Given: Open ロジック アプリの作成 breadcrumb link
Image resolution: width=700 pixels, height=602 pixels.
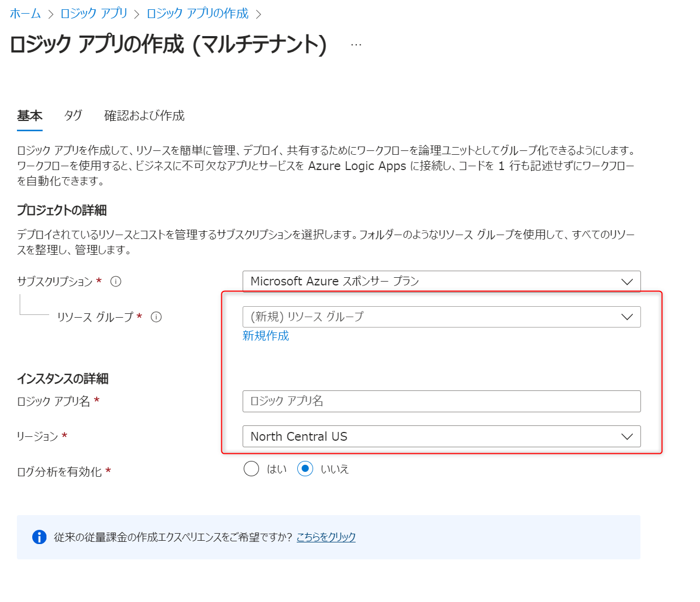Looking at the screenshot, I should (197, 14).
